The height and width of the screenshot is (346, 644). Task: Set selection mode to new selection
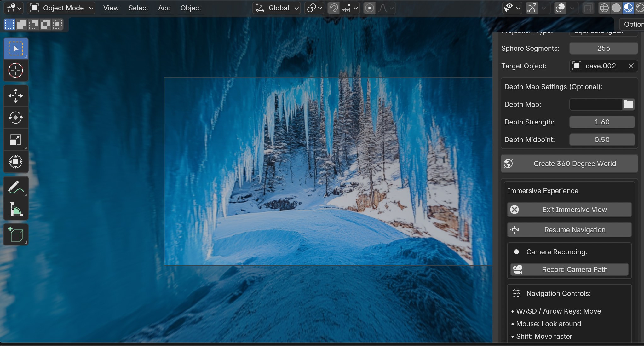pyautogui.click(x=9, y=24)
